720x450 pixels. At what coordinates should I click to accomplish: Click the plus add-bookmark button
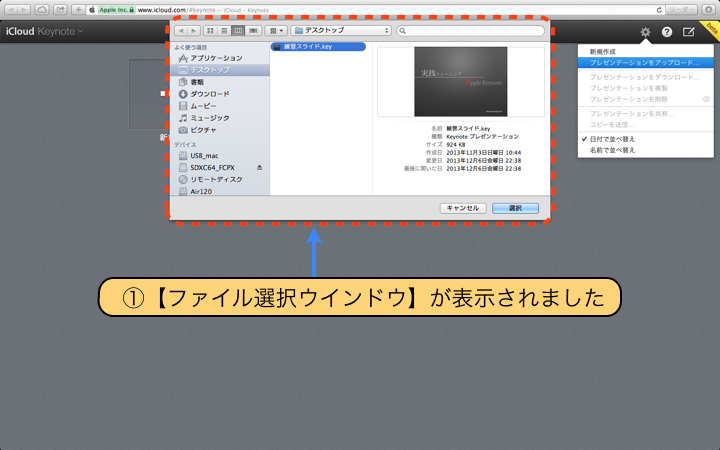click(x=78, y=10)
